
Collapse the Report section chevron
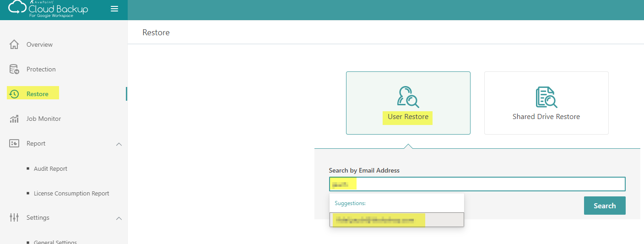tap(119, 144)
